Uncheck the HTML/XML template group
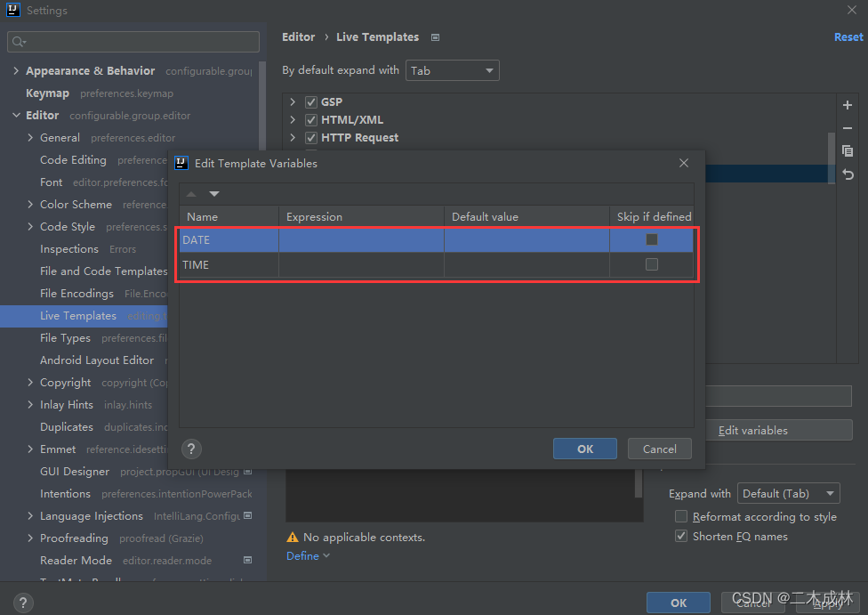 click(x=311, y=119)
